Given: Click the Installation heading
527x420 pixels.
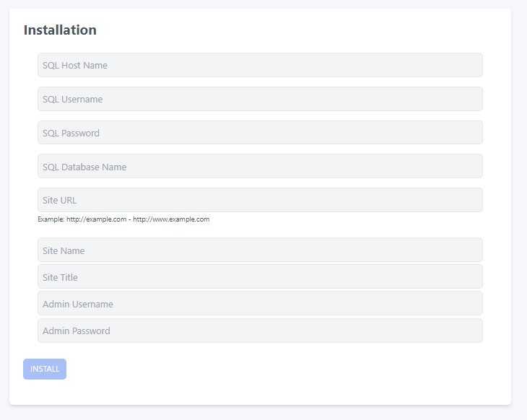Looking at the screenshot, I should (x=60, y=30).
